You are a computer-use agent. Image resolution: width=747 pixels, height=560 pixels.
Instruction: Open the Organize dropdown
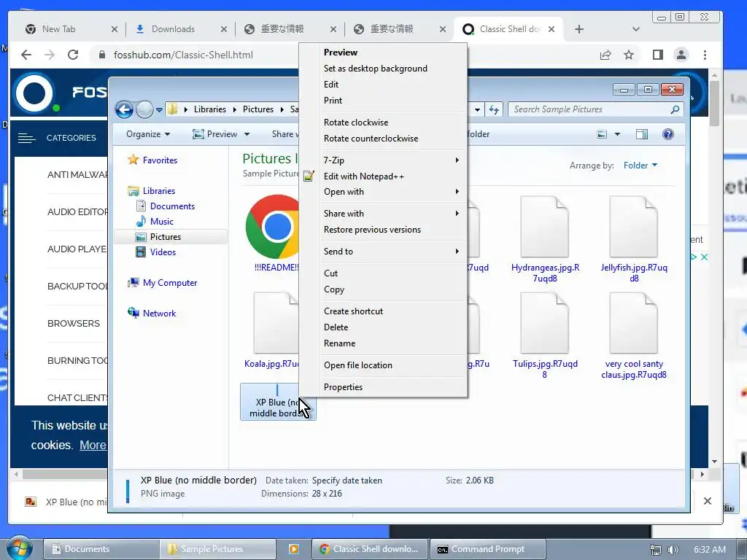click(x=148, y=134)
